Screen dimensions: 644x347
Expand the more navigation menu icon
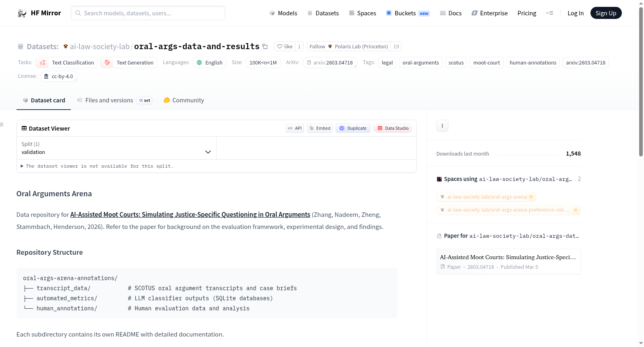549,13
